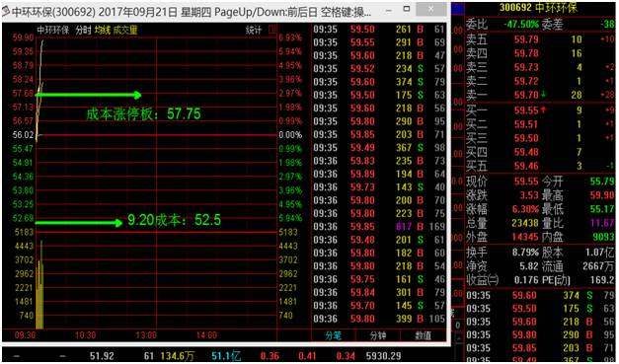The image size is (619, 364).
Task: Select the tick row with volume 399
Action: point(379,319)
